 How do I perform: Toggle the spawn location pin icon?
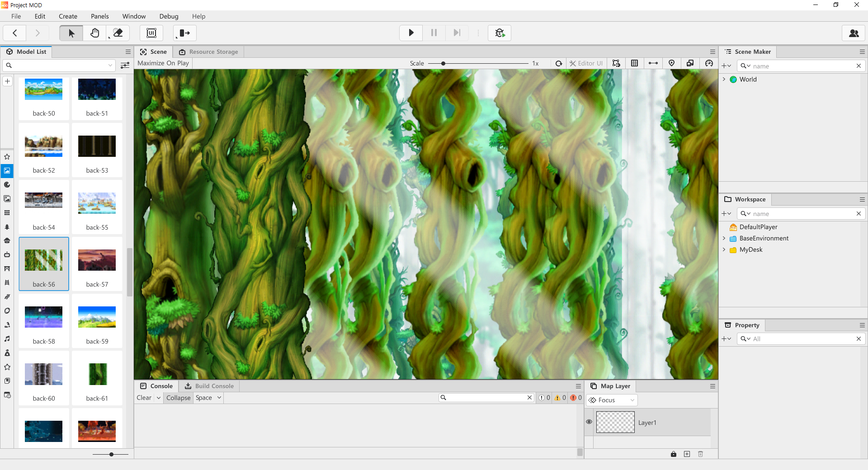click(x=672, y=63)
